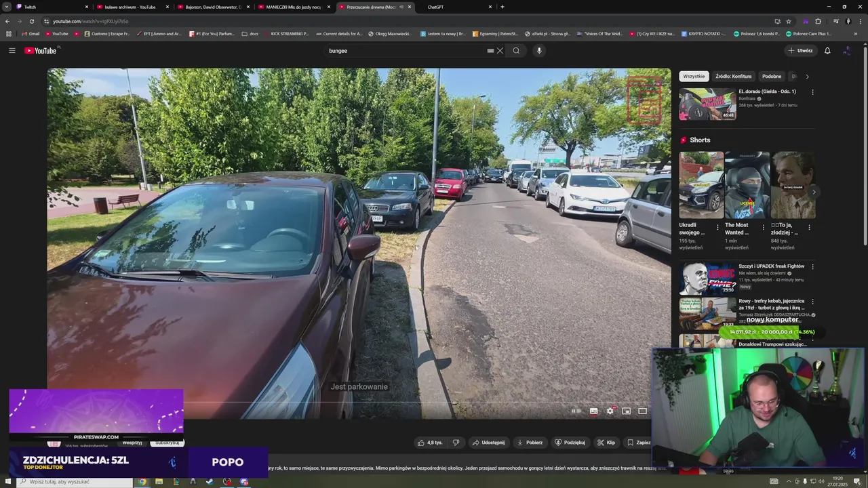868x488 pixels.
Task: Enable miniplayer mode in the player
Action: tap(626, 411)
